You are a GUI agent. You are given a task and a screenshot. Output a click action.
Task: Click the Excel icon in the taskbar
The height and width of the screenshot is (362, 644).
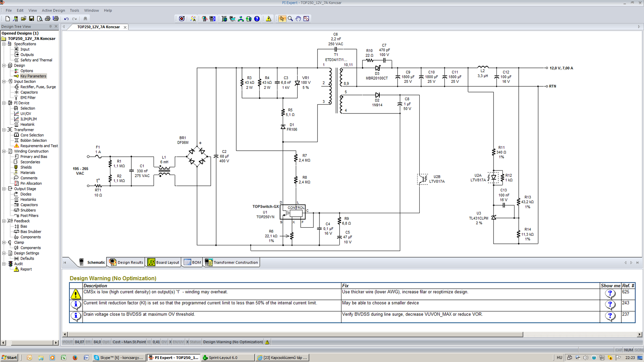(63, 358)
